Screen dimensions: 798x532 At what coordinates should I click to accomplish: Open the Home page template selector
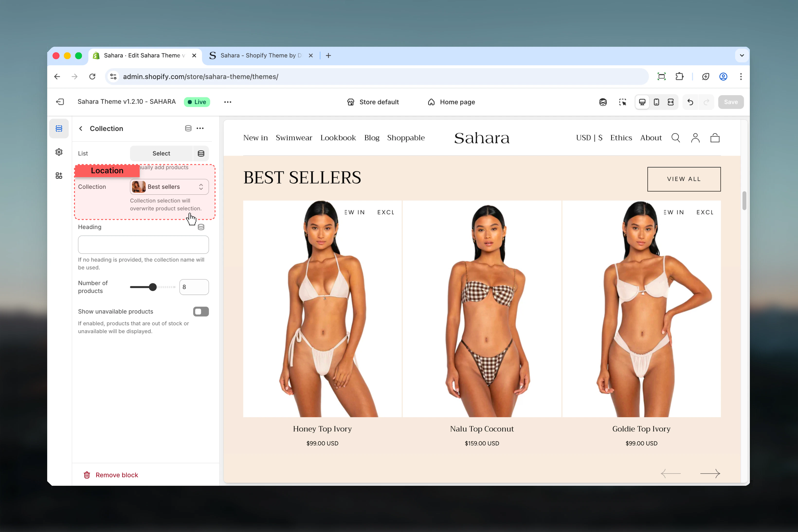click(x=451, y=102)
